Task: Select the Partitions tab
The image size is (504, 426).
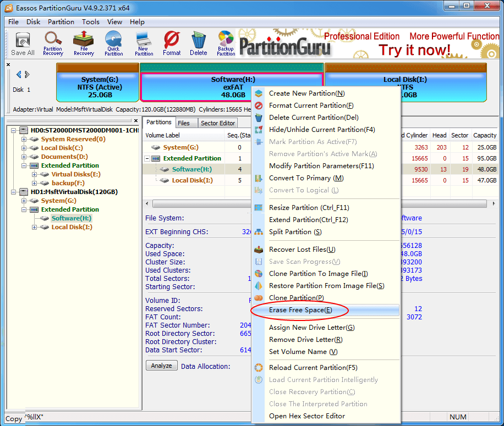Action: (x=159, y=123)
